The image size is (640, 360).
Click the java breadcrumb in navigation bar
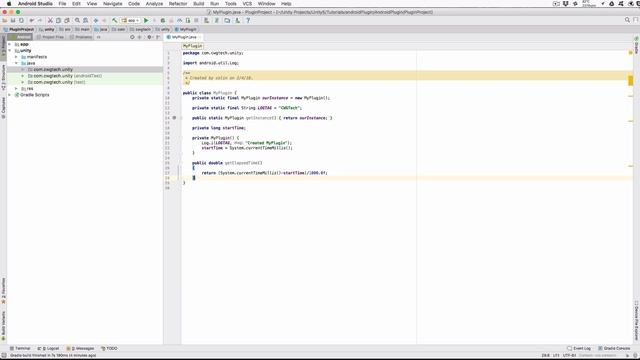point(101,29)
